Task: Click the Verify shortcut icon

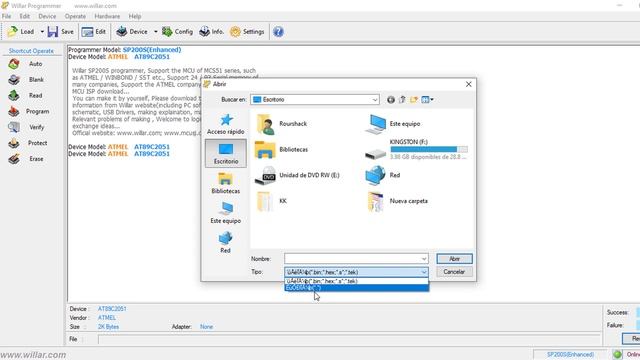Action: point(13,127)
